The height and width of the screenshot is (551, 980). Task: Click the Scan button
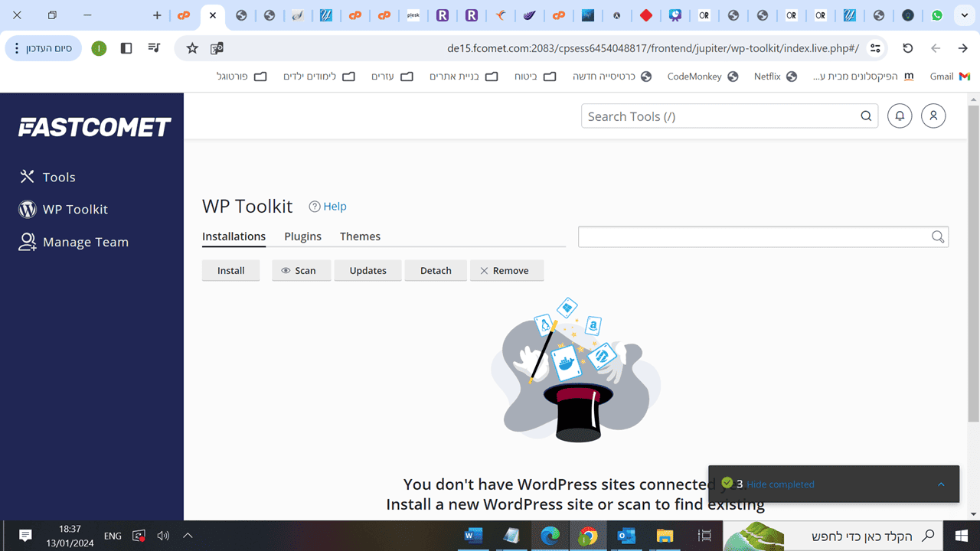302,270
